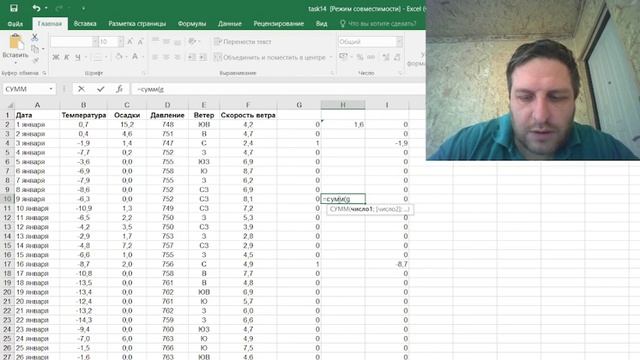Open the Выравнивание group dialog launcher

[332, 73]
